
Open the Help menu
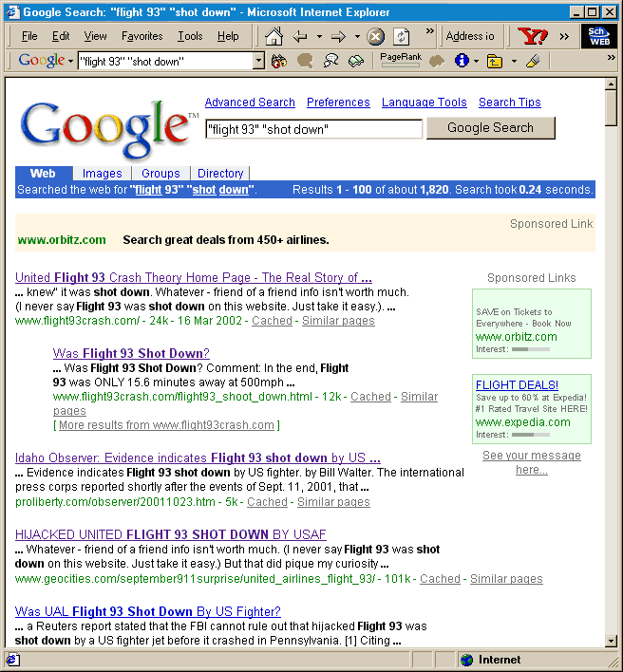228,36
